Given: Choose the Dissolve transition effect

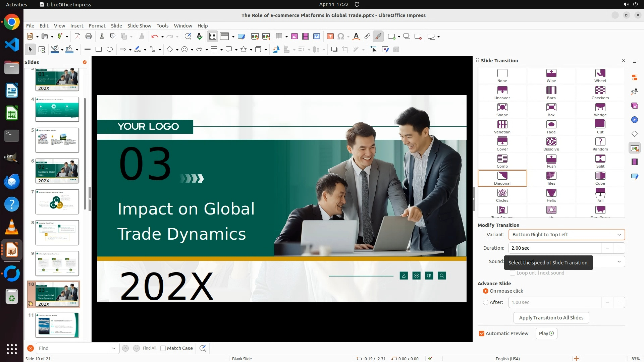Looking at the screenshot, I should click(551, 142).
